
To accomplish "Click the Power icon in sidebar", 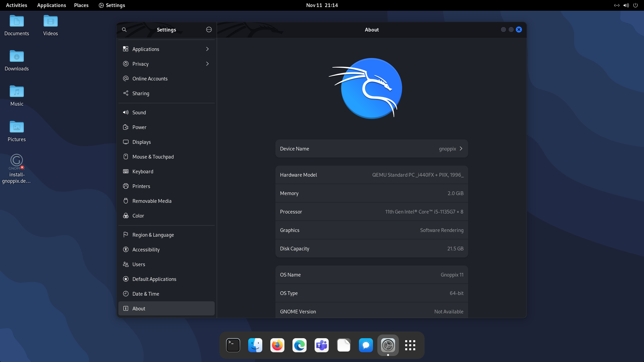I will (x=126, y=127).
